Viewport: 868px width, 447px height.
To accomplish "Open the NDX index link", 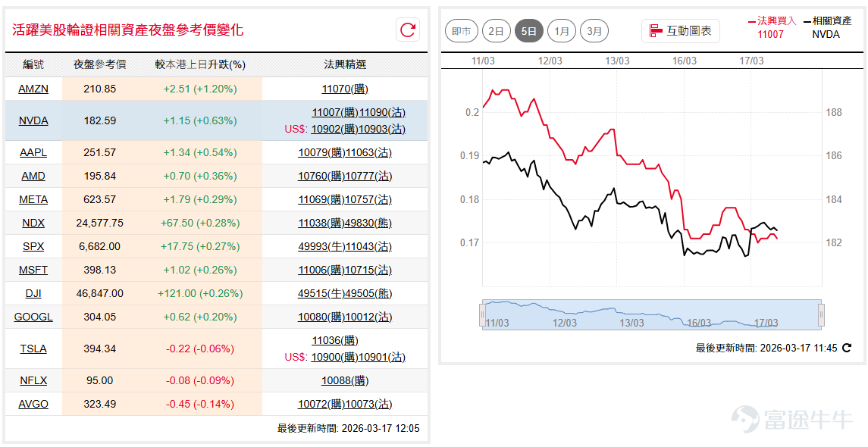I will pyautogui.click(x=32, y=223).
